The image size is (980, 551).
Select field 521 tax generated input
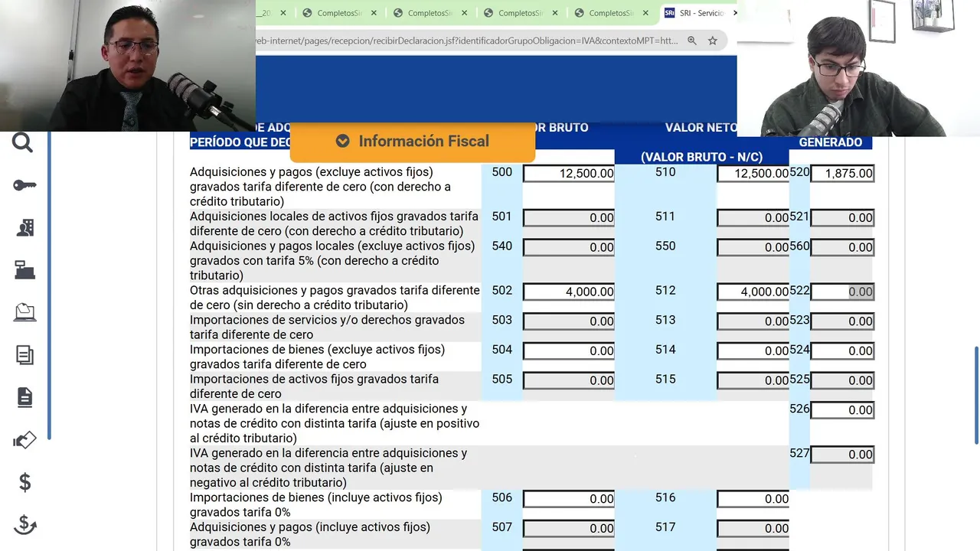click(842, 218)
